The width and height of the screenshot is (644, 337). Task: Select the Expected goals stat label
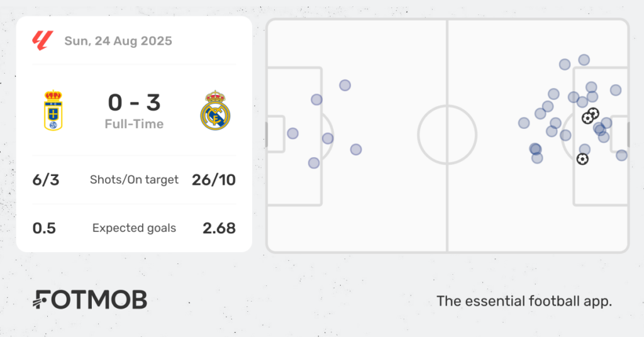[x=135, y=228]
